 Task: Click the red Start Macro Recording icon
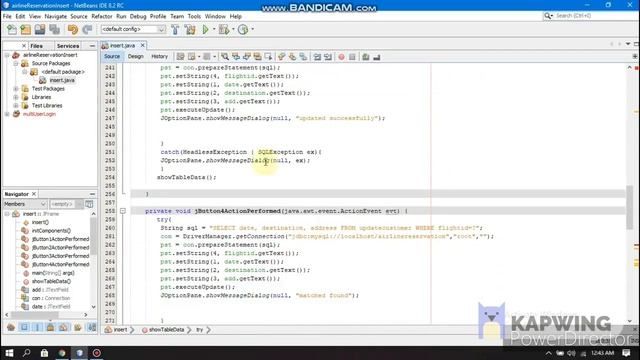coord(341,57)
